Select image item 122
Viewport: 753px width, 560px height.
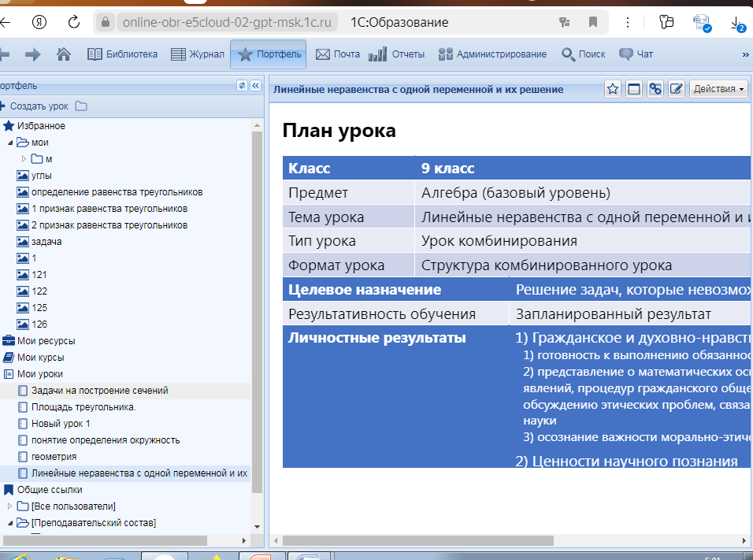point(39,291)
